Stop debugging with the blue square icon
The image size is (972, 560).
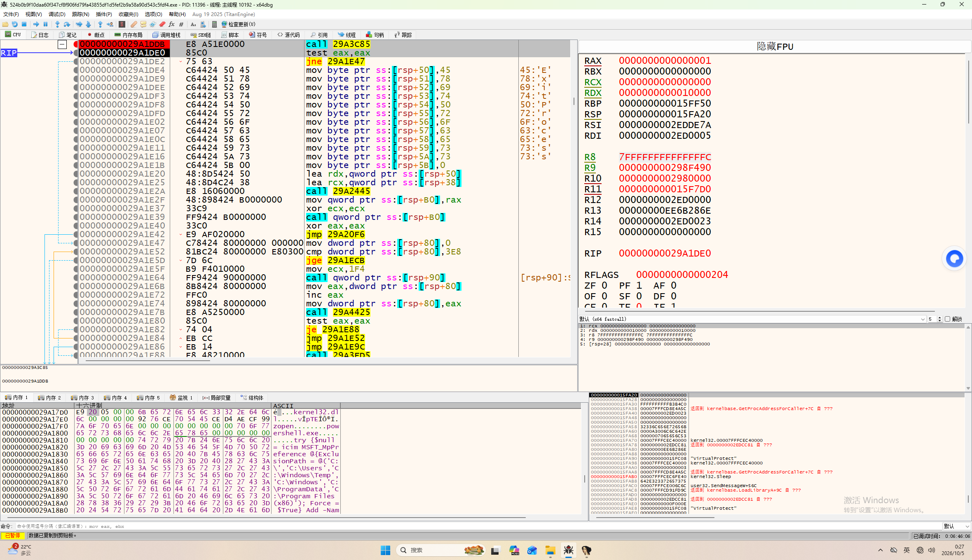[x=24, y=24]
